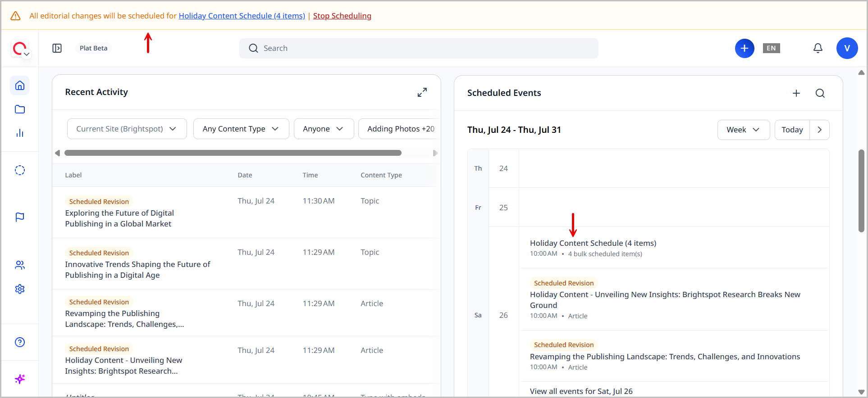
Task: Open Exploring the Future of Digital Publishing row
Action: click(119, 218)
